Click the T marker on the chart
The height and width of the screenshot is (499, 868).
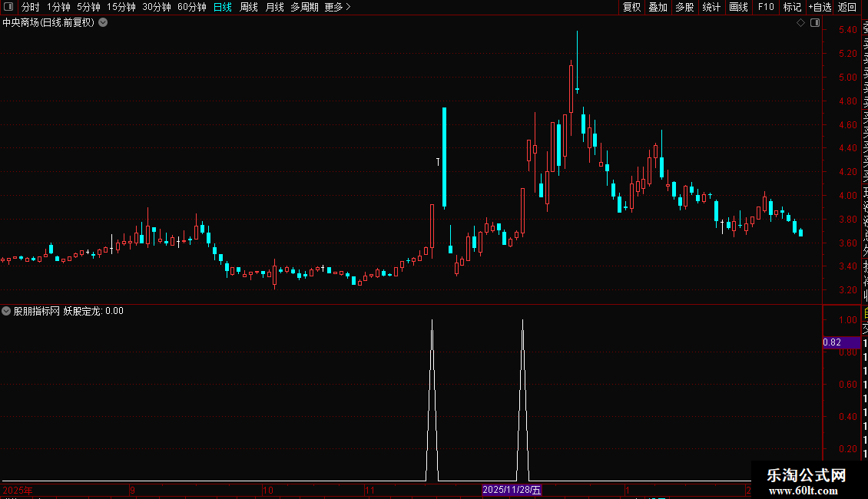[x=438, y=161]
